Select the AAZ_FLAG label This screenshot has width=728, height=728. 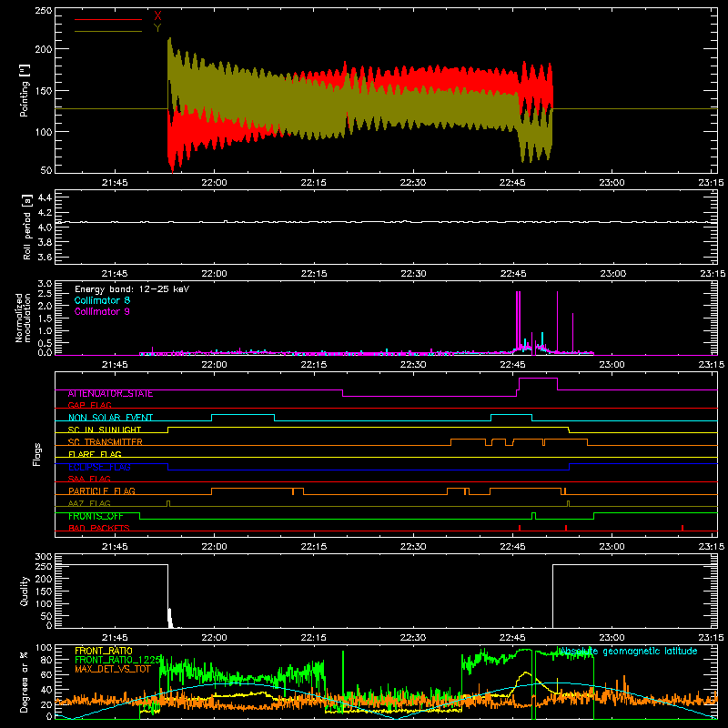(89, 504)
